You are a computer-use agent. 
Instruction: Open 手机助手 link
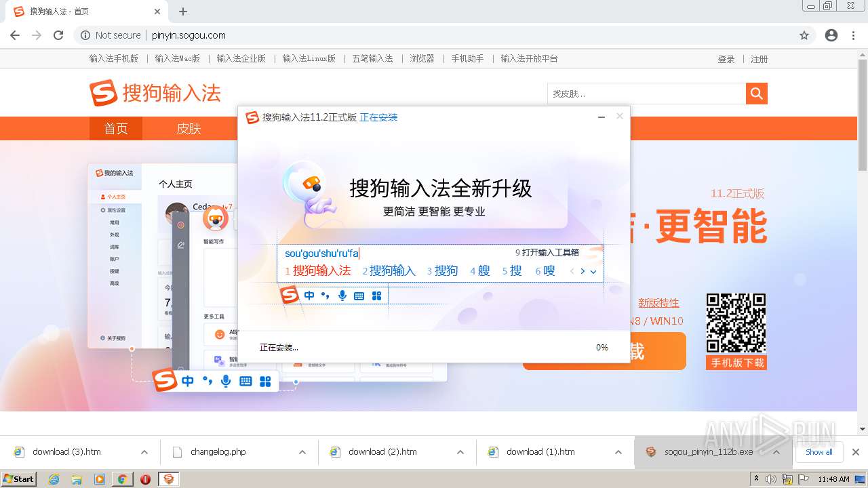coord(468,59)
